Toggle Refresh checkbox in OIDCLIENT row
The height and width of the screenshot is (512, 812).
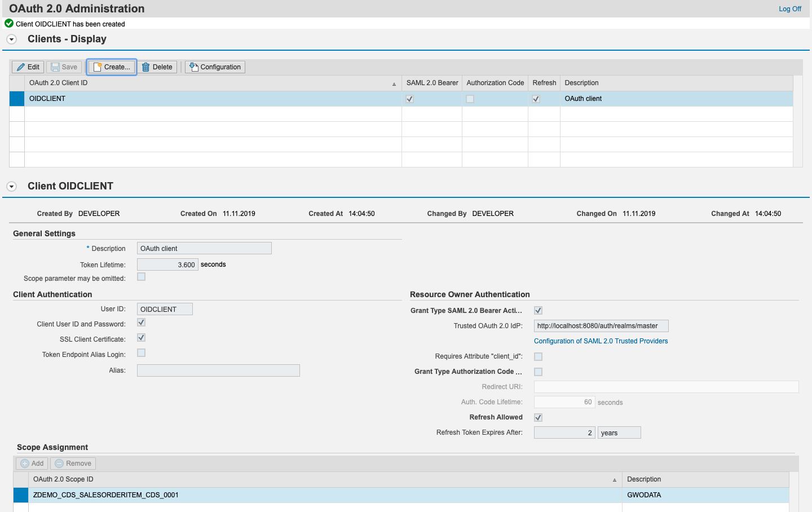[x=536, y=99]
